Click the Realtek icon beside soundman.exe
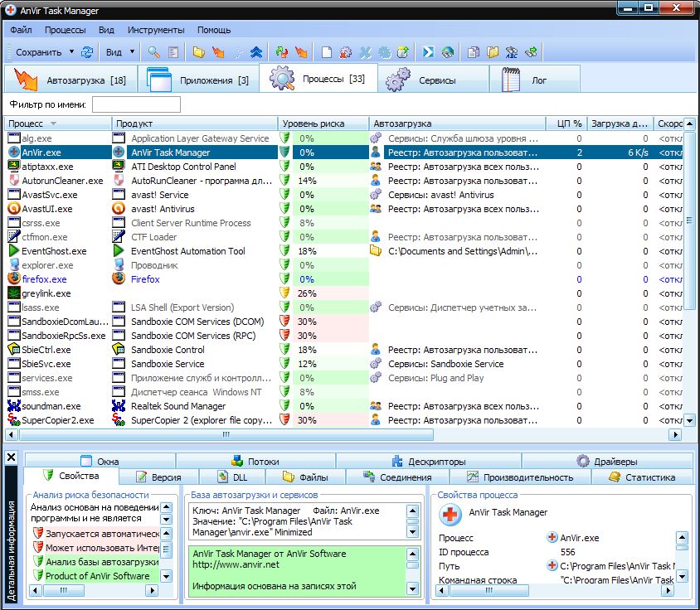This screenshot has height=610, width=700. [14, 405]
